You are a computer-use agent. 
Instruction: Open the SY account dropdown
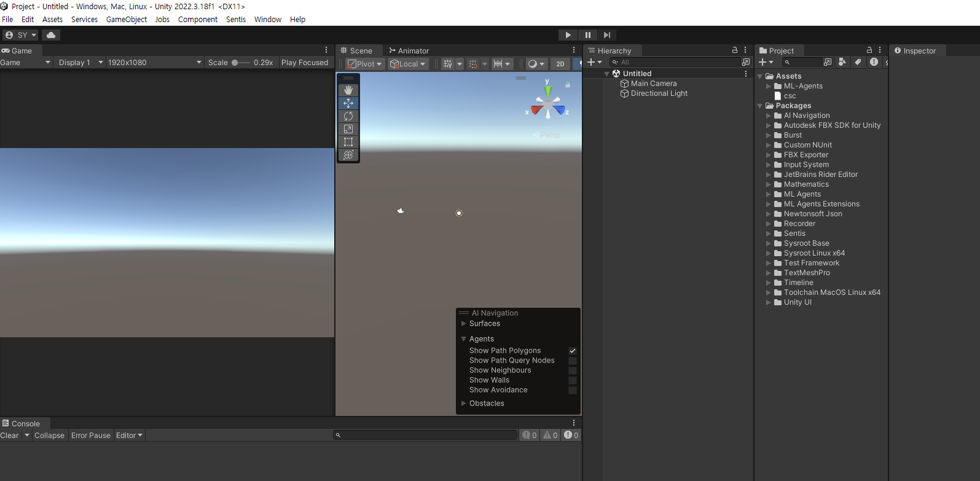(x=21, y=35)
